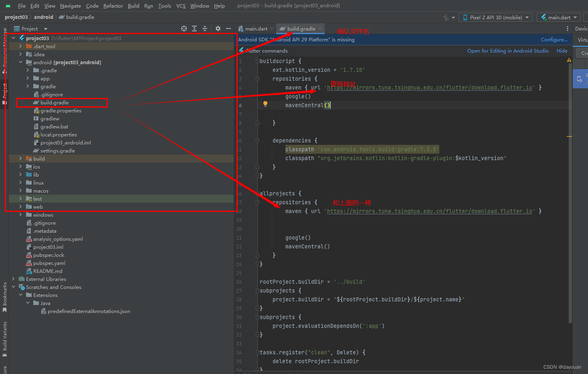
Task: Expand All items in Project panel
Action: pyautogui.click(x=194, y=28)
